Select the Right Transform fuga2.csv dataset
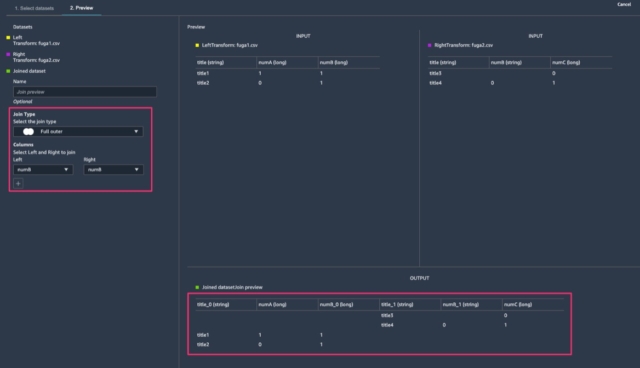 36,57
